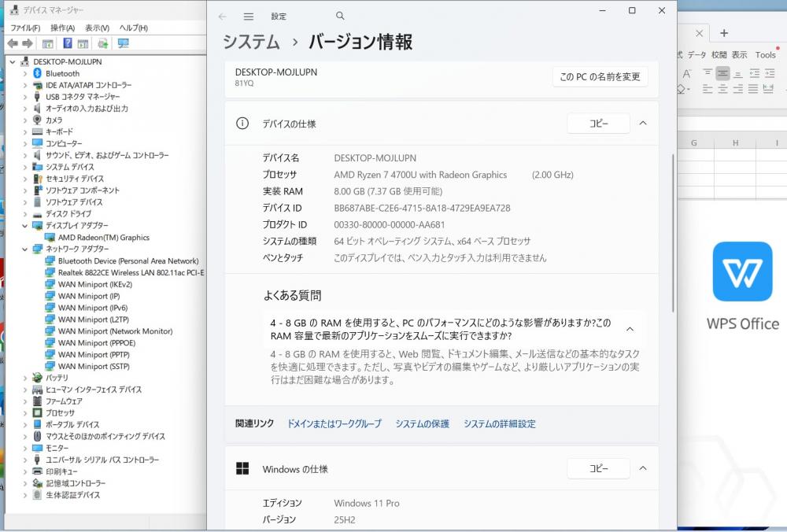
Task: Click システム in the Settings breadcrumb
Action: [251, 42]
